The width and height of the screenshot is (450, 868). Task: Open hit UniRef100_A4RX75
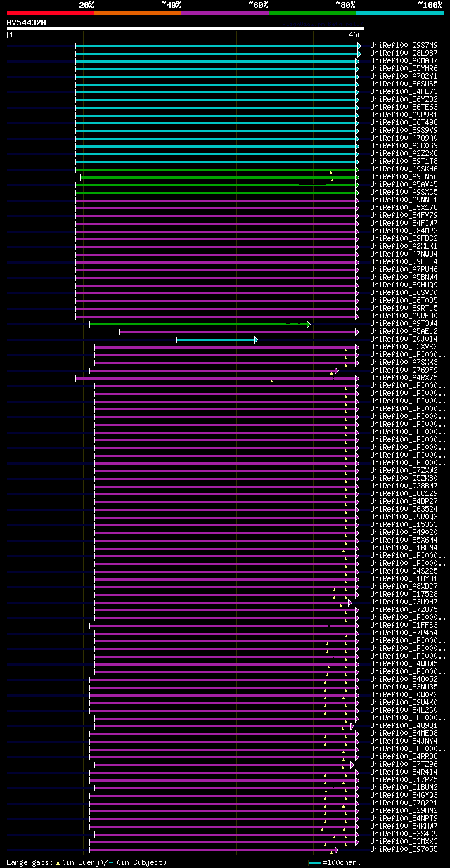pos(404,377)
